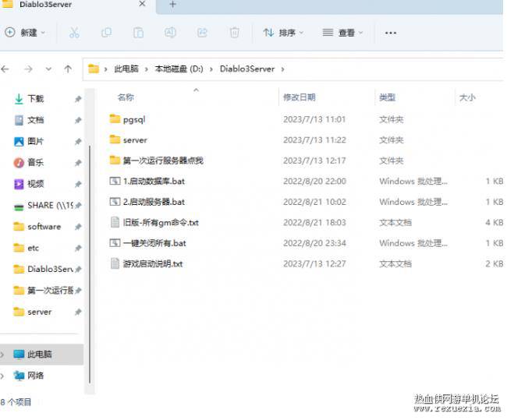Close the Diablo3Server tab
The width and height of the screenshot is (507, 420).
click(142, 4)
